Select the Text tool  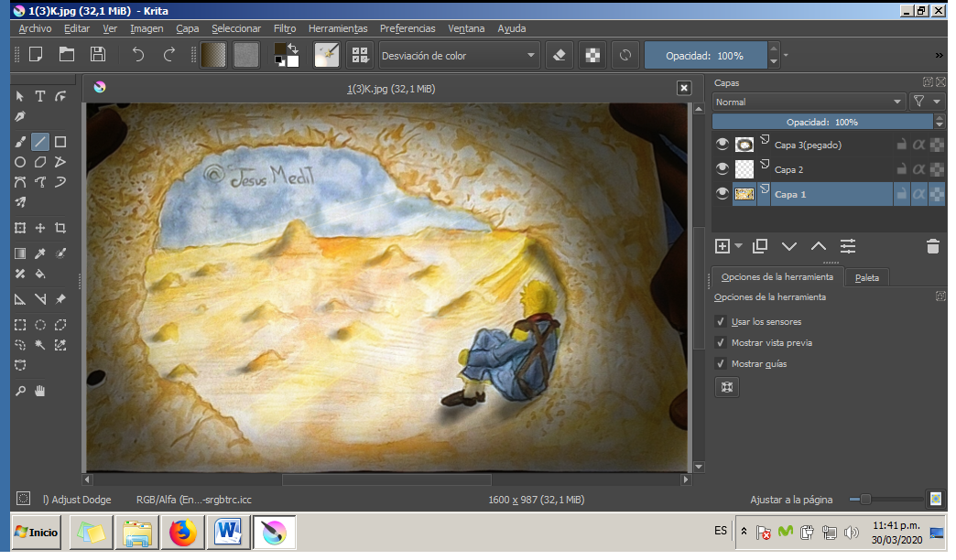click(40, 96)
